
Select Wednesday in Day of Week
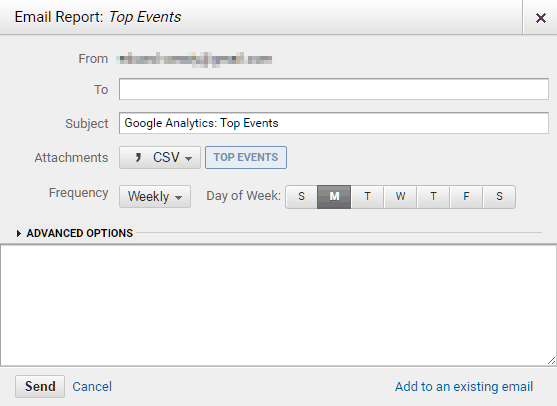[x=400, y=196]
